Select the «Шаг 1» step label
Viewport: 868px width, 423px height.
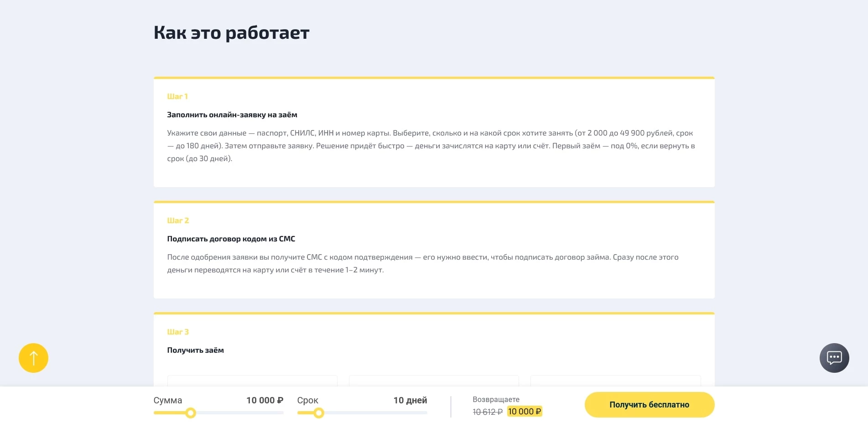click(x=177, y=96)
